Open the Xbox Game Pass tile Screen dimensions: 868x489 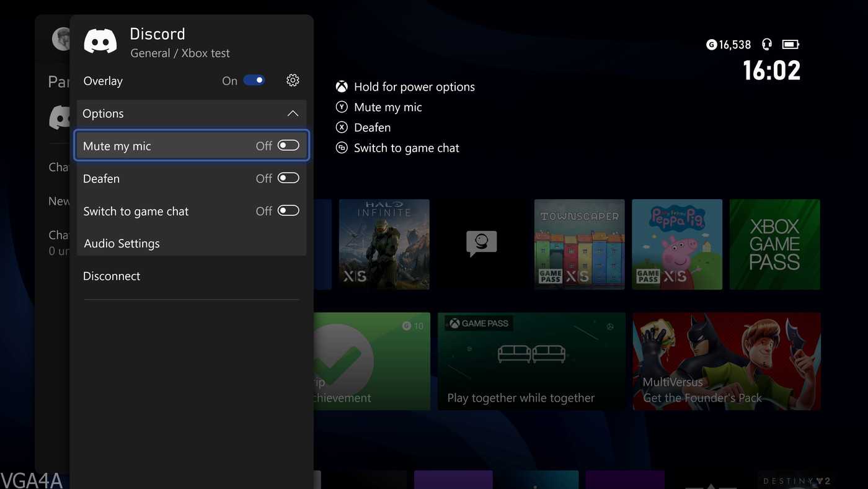click(x=775, y=244)
